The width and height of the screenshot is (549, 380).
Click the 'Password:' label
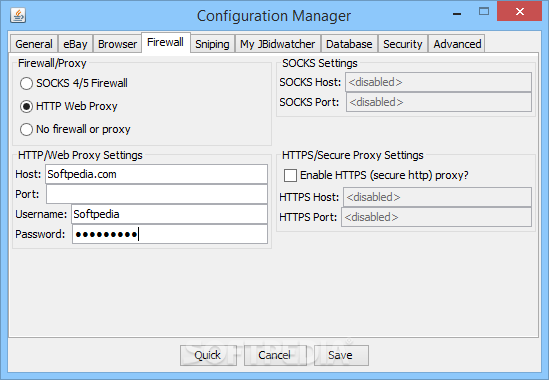tap(40, 234)
